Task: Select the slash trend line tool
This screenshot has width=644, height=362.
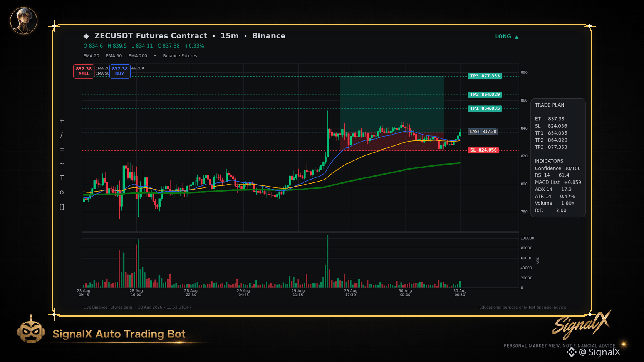Action: 62,135
